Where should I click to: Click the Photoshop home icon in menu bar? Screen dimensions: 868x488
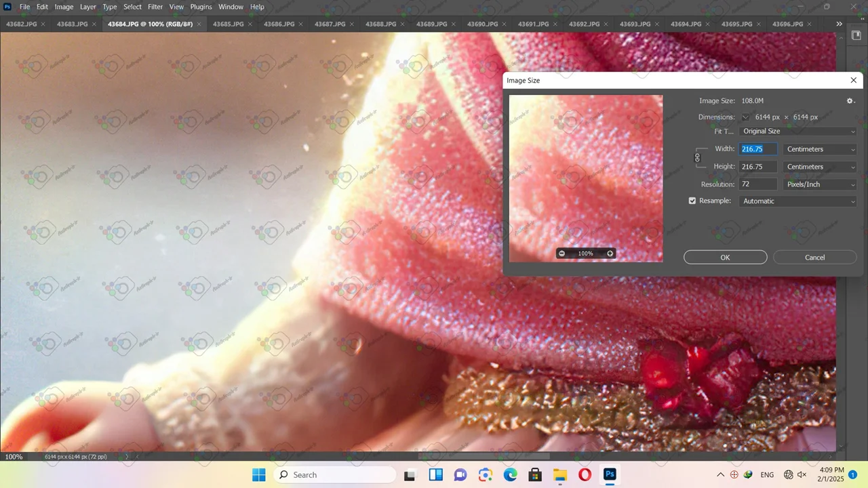(x=7, y=7)
